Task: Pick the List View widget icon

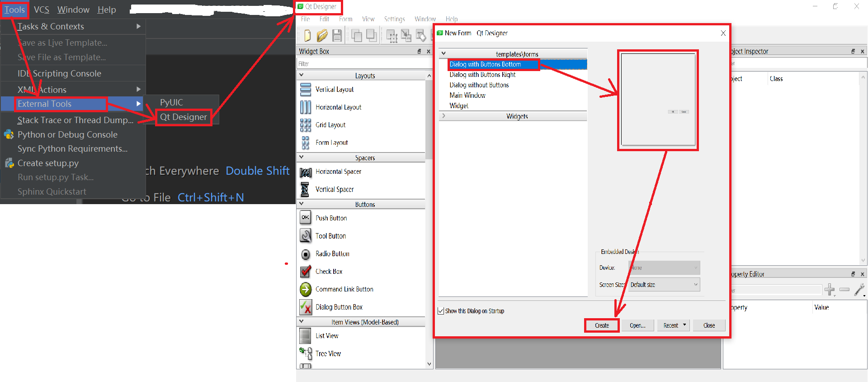Action: [x=306, y=336]
